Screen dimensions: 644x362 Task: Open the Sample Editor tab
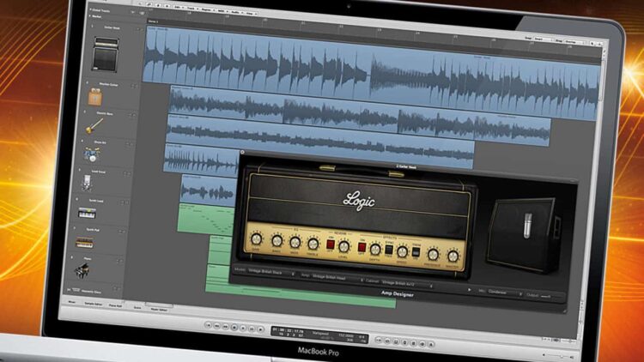tap(94, 305)
